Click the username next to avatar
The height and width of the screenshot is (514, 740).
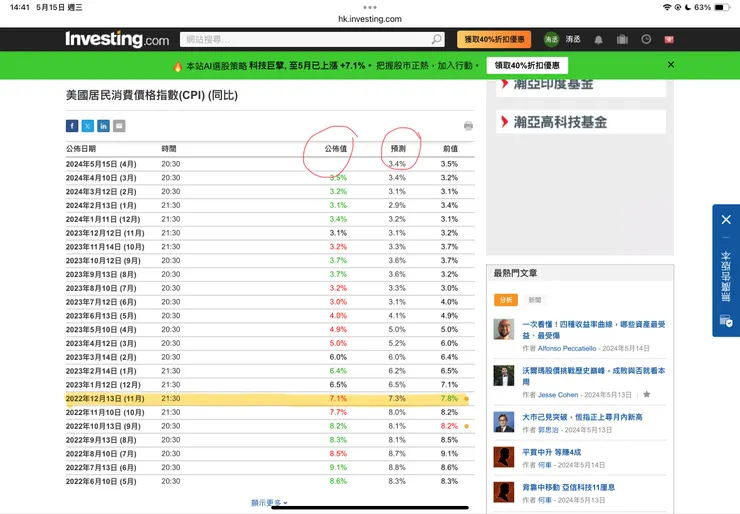573,39
